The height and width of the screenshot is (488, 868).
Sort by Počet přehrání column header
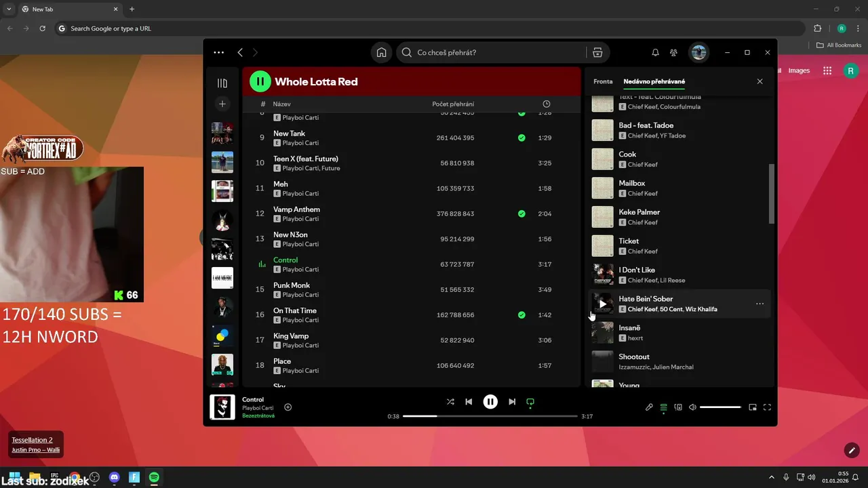tap(453, 104)
